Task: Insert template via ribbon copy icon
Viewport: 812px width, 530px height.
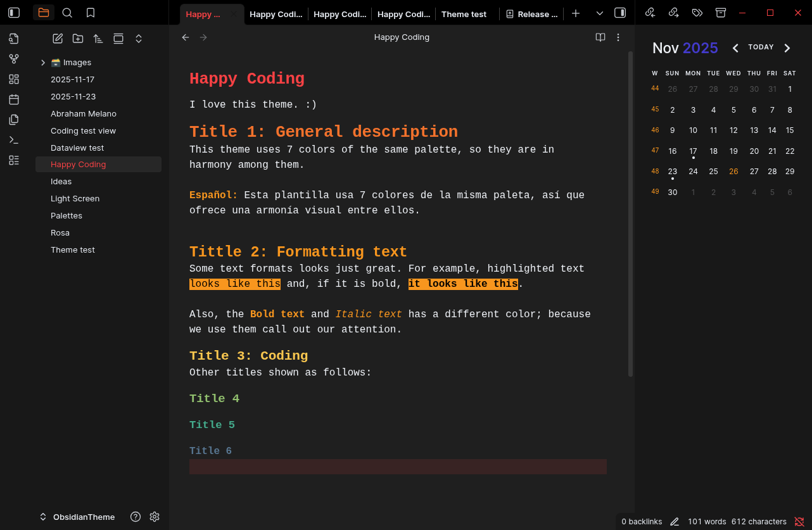Action: pyautogui.click(x=14, y=120)
